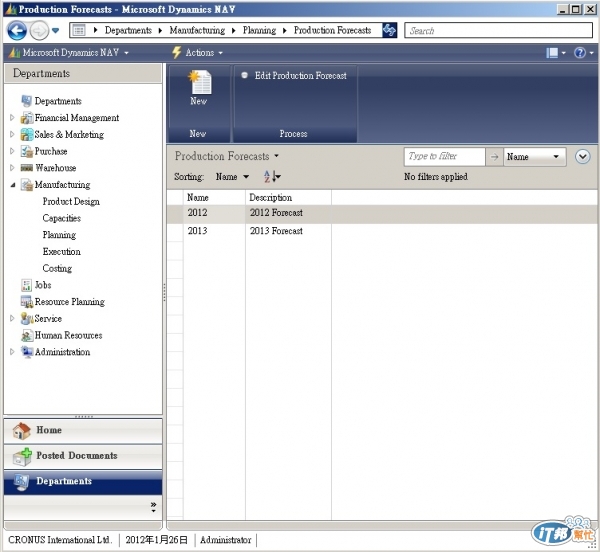This screenshot has width=600, height=552.
Task: Expand the Purchase tree node
Action: (x=12, y=151)
